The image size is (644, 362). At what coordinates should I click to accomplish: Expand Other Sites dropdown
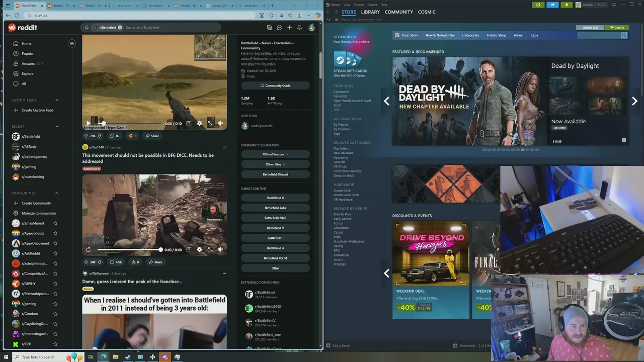[275, 164]
